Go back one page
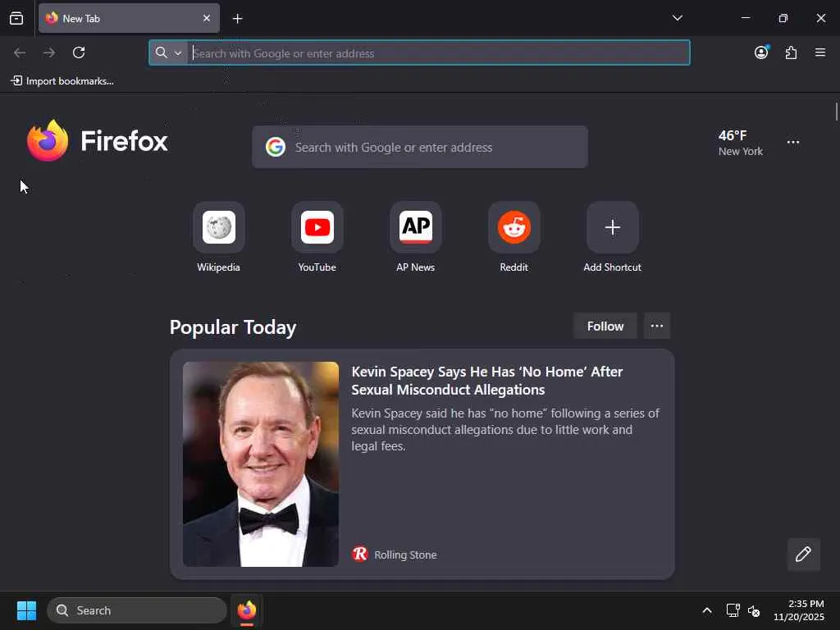 (20, 52)
